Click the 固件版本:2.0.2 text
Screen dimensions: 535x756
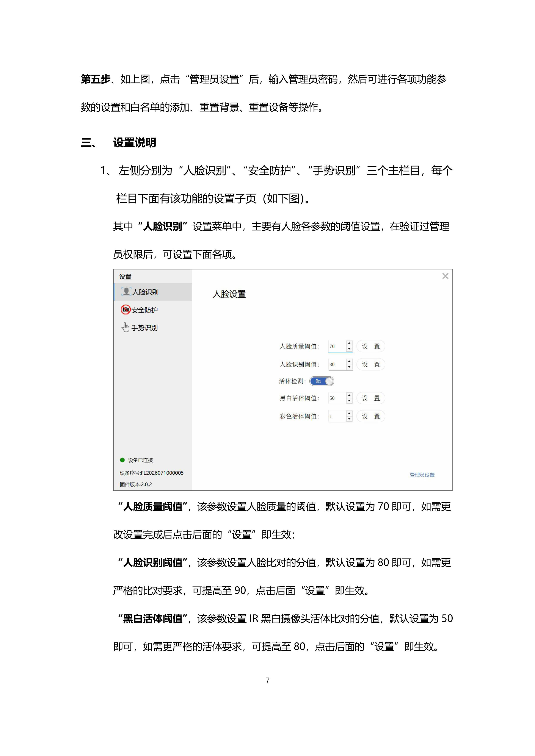pyautogui.click(x=136, y=484)
